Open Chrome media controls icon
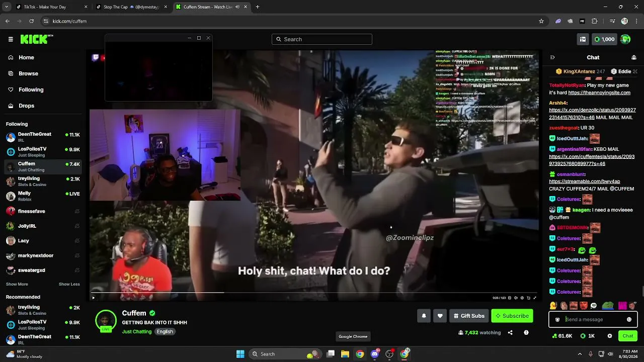Screen dimensions: 644x362 (x=612, y=21)
